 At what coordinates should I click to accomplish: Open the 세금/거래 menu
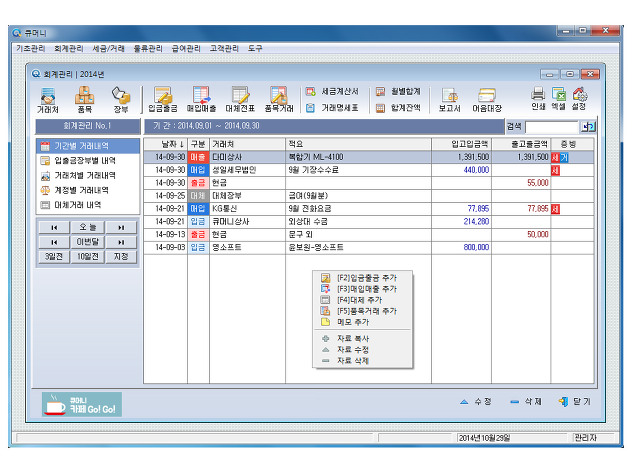tap(108, 48)
